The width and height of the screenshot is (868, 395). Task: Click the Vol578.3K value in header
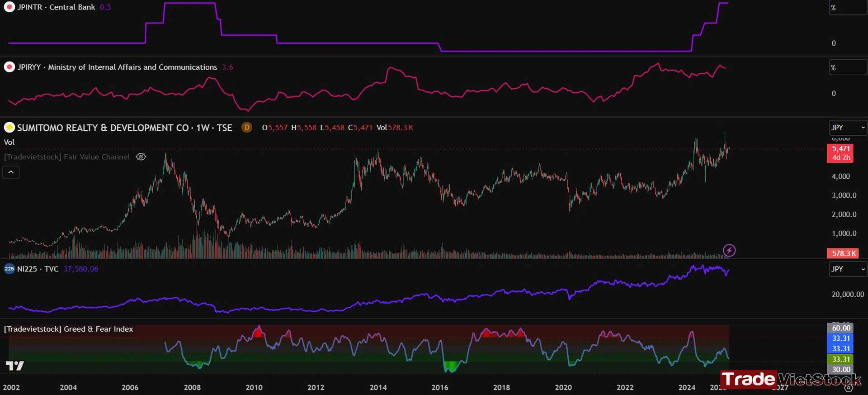tap(395, 128)
